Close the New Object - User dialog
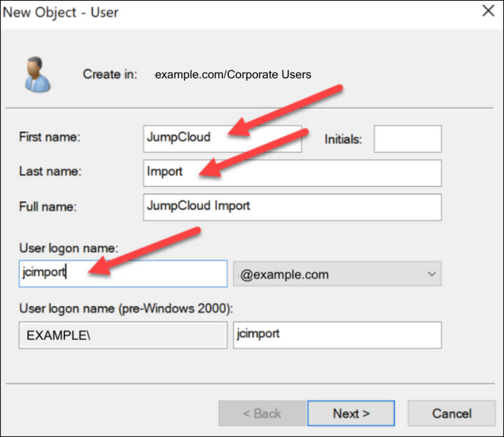504x437 pixels. (x=488, y=11)
